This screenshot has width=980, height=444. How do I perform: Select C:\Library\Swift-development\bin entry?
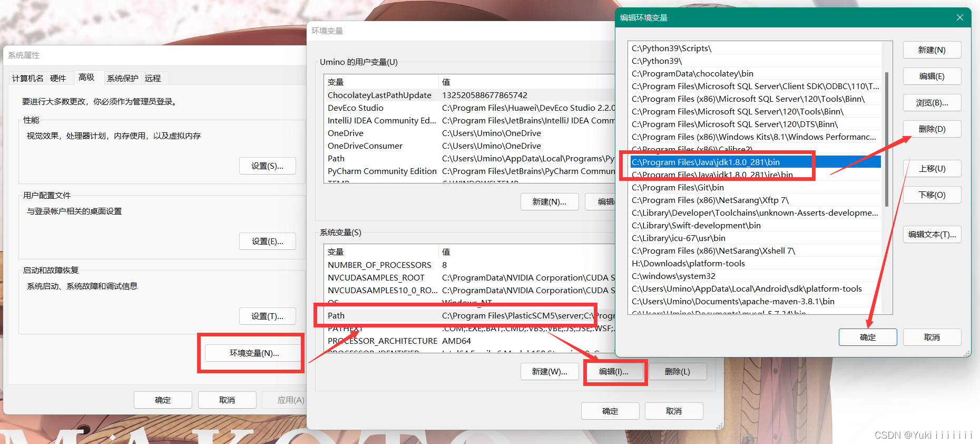(755, 225)
